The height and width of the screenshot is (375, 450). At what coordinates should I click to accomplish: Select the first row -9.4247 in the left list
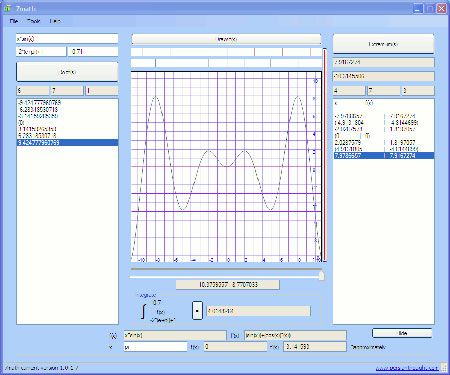(x=67, y=103)
